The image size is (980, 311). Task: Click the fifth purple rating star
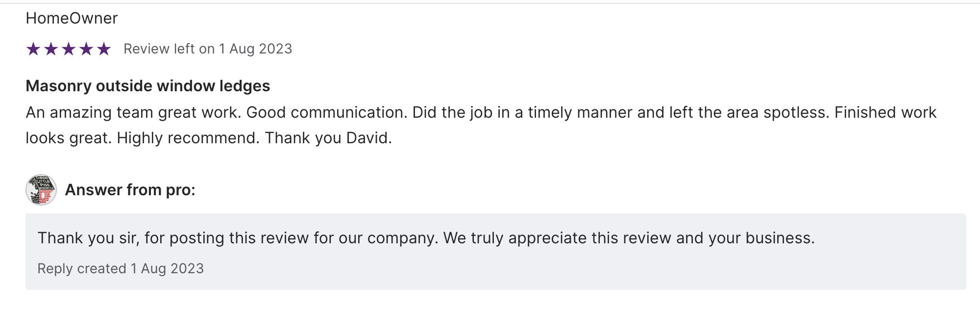[104, 49]
